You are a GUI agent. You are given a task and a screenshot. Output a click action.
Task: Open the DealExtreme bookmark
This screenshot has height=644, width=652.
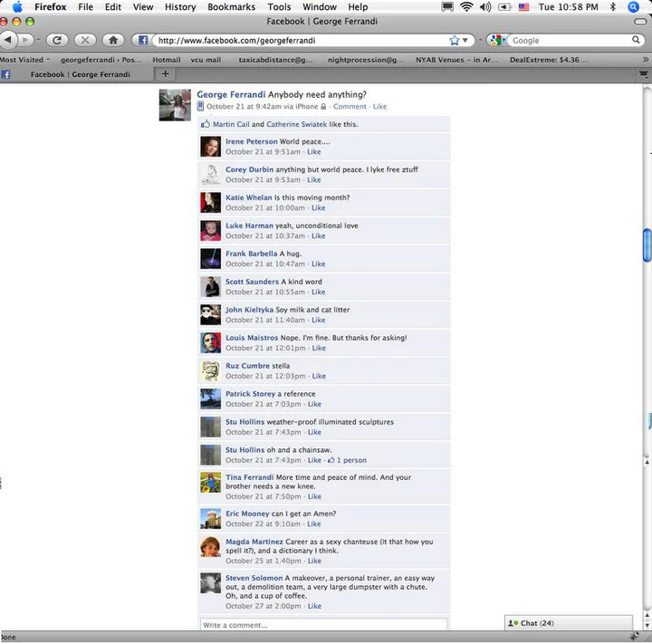[549, 60]
